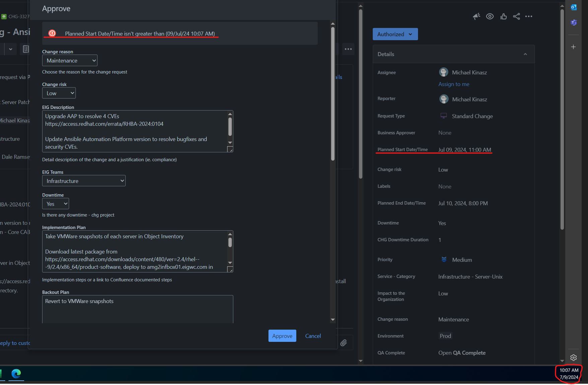Click the attachment paperclip icon
The width and height of the screenshot is (588, 385).
tap(343, 343)
